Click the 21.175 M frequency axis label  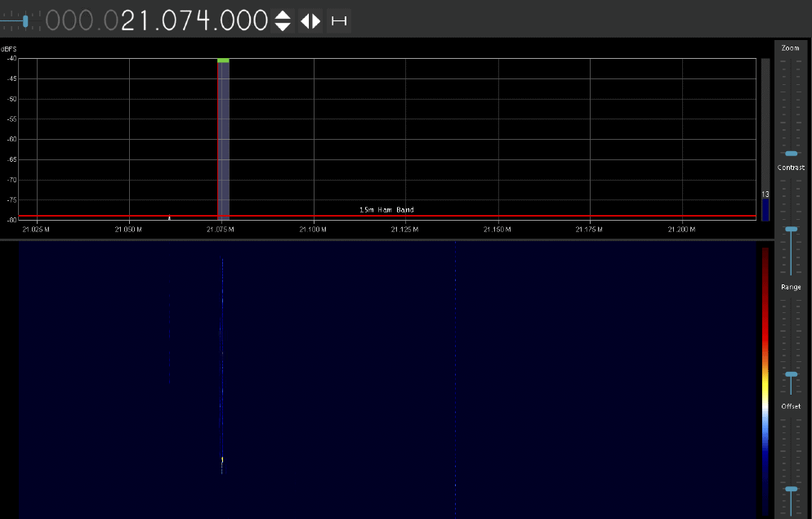point(589,230)
